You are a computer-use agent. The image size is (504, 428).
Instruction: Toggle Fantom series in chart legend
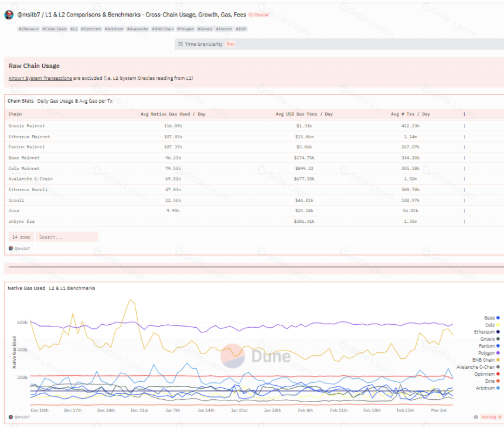pyautogui.click(x=489, y=346)
